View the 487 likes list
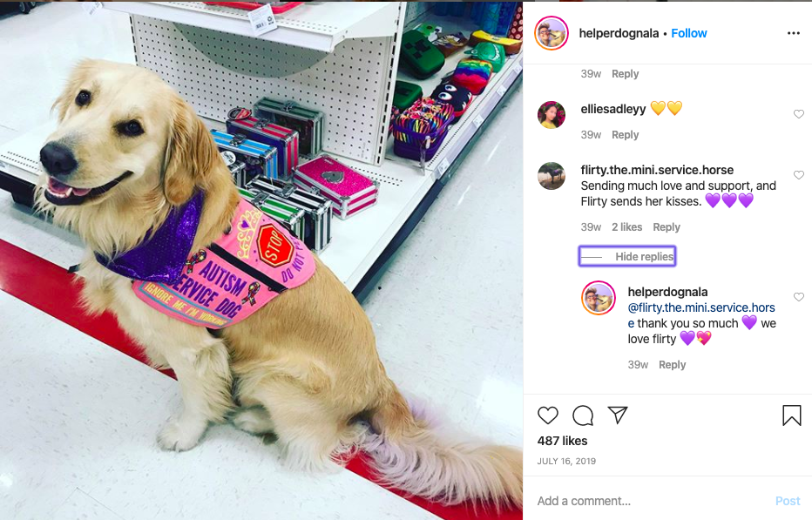The width and height of the screenshot is (812, 520). point(563,441)
